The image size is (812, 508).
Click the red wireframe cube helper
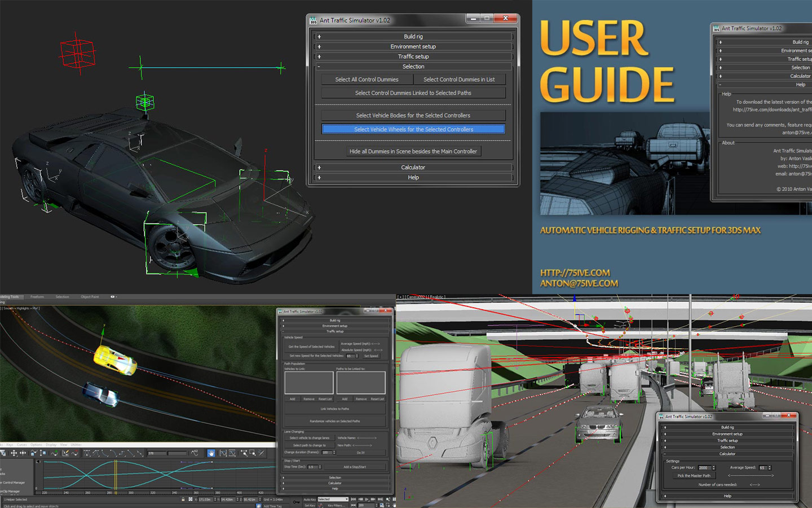[x=77, y=52]
